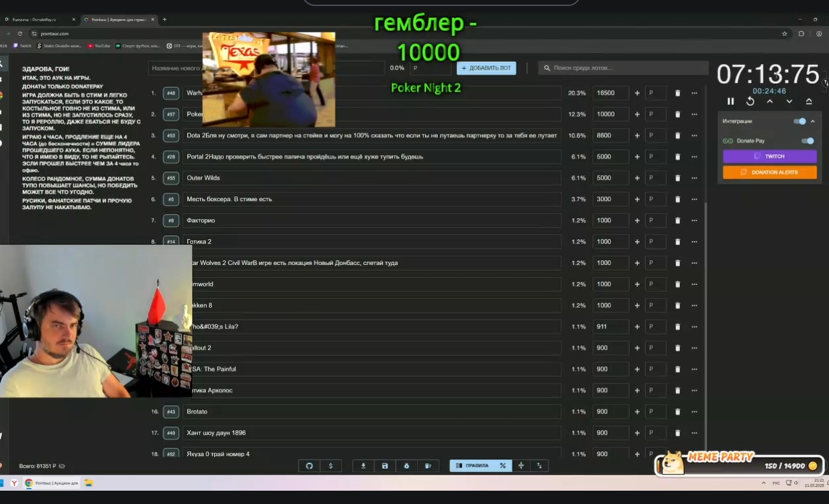Click the dollar sign icon
Screen dimensions: 829x504
pyautogui.click(x=331, y=466)
